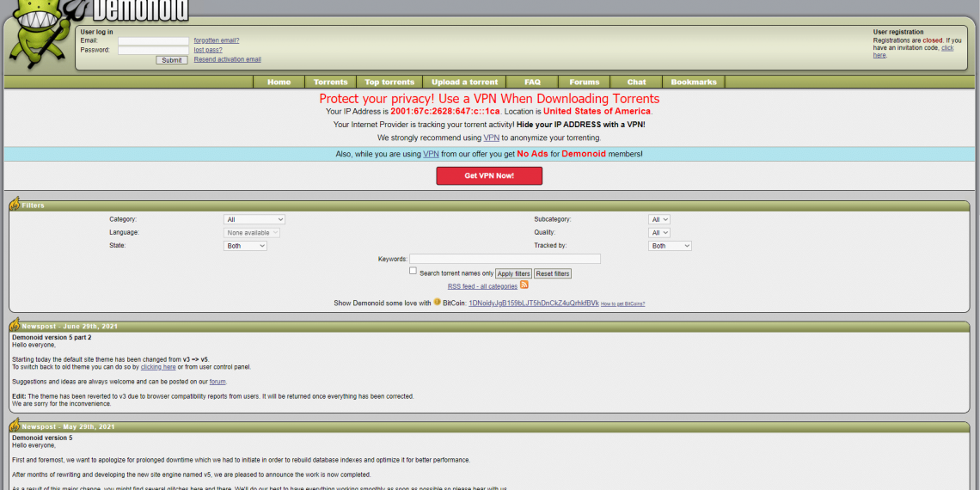Screen dimensions: 980x490
Task: Open the FAQ menu item
Action: (x=532, y=82)
